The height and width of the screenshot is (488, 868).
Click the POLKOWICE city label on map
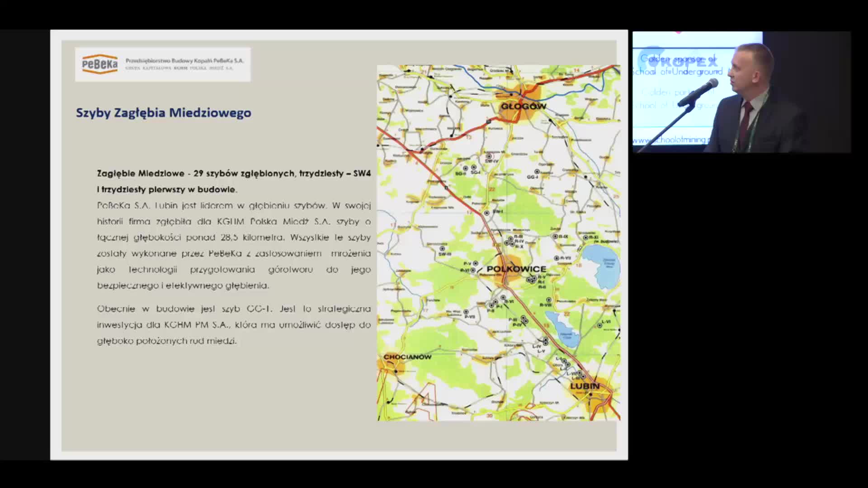point(517,269)
